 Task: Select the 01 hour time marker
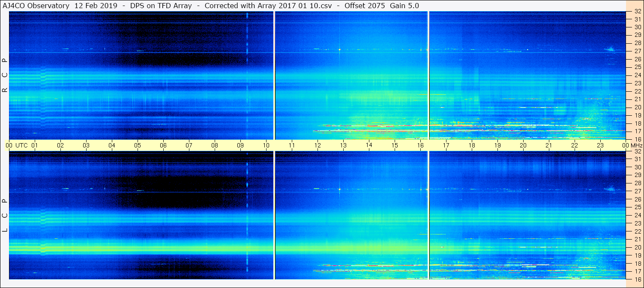(x=35, y=145)
